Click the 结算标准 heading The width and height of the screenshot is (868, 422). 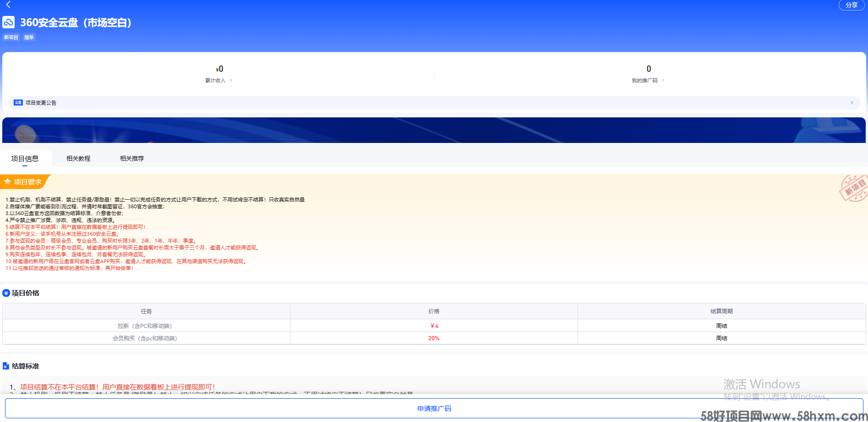26,366
